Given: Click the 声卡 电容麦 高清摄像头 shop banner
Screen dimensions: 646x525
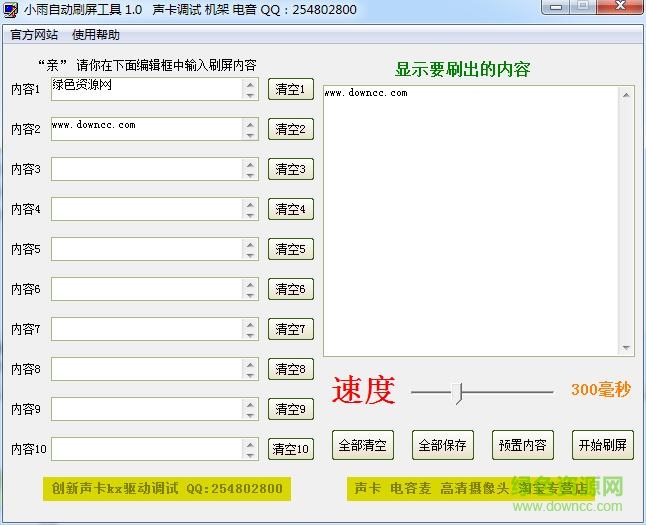Looking at the screenshot, I should [x=471, y=489].
